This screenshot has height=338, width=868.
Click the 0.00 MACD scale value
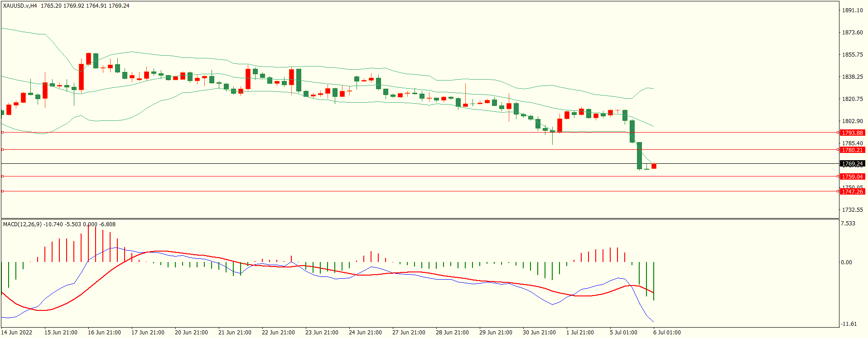tap(846, 262)
